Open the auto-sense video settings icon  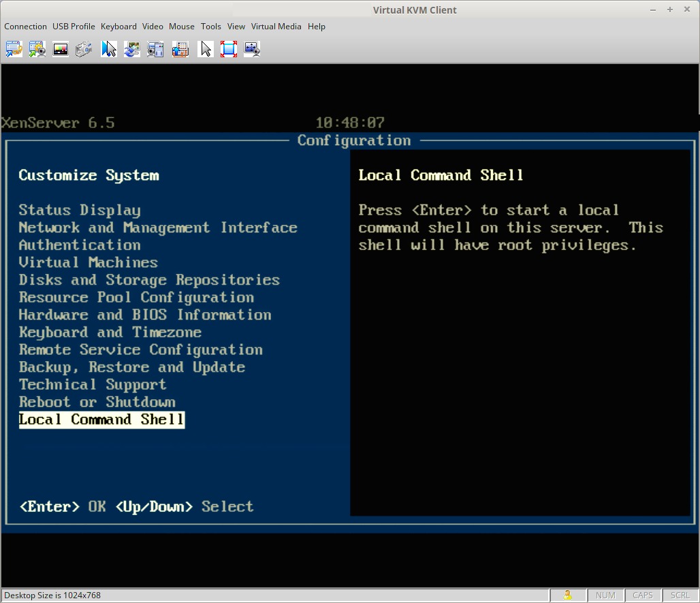tap(155, 49)
